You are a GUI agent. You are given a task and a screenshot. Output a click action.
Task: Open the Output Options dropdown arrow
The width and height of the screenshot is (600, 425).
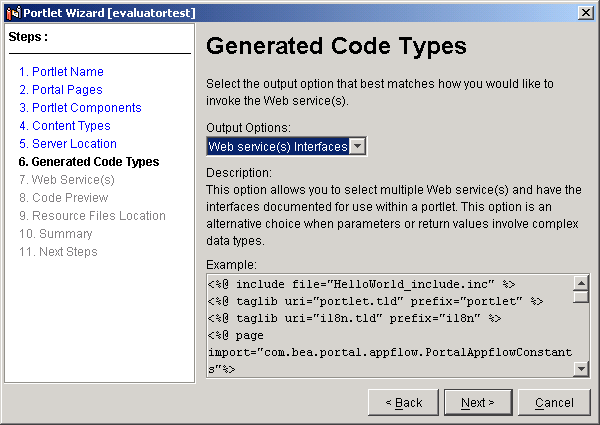click(357, 146)
